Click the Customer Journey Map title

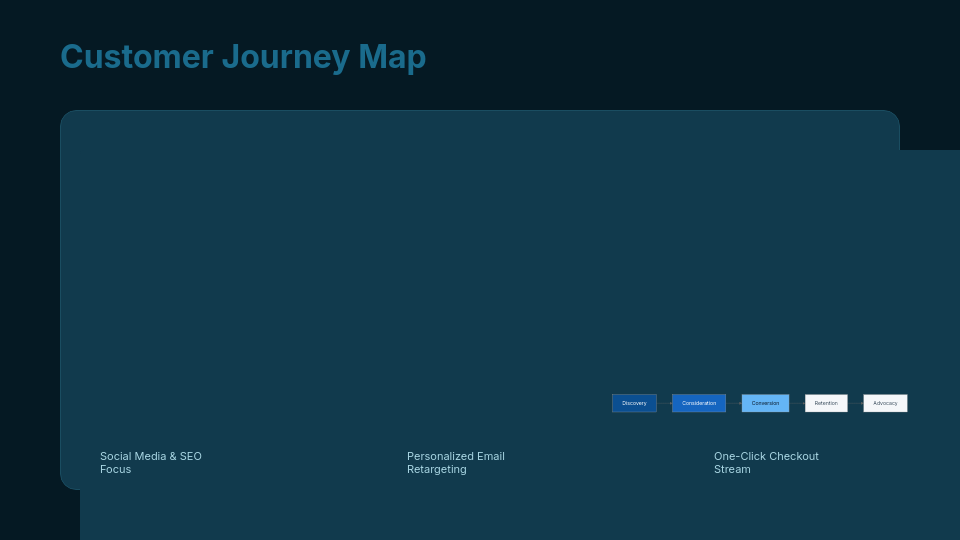243,57
